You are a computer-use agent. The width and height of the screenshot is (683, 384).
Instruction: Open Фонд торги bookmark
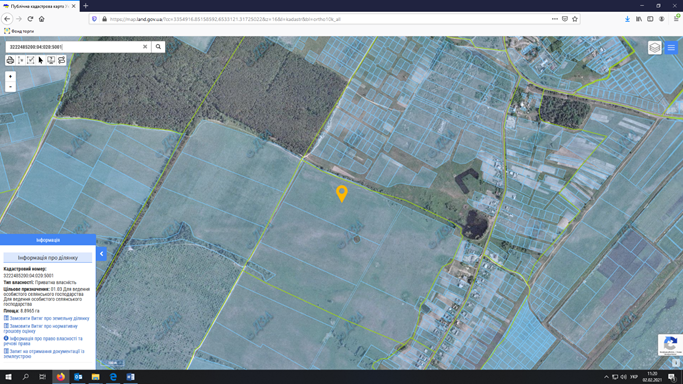19,31
